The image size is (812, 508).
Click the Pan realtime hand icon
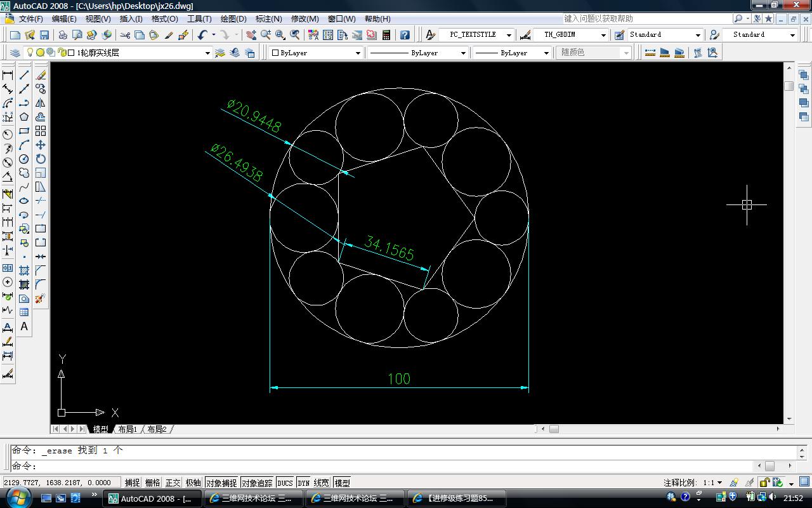[251, 35]
